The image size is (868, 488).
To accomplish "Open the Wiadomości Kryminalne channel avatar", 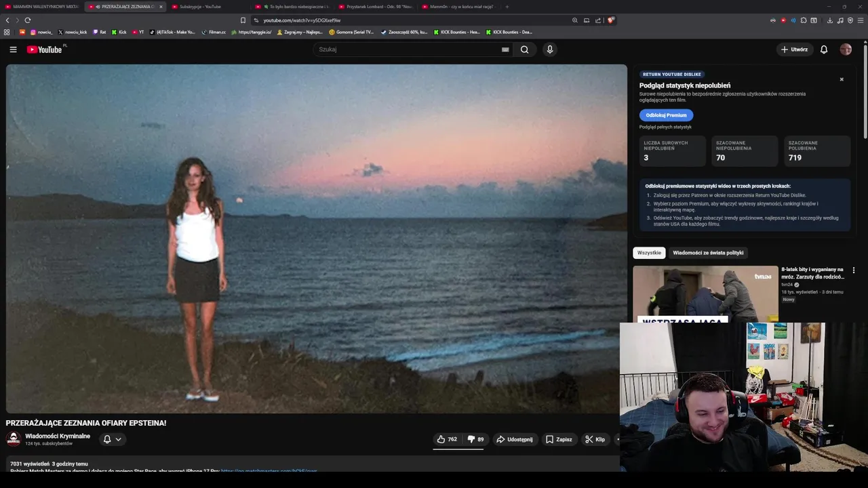I will click(14, 439).
